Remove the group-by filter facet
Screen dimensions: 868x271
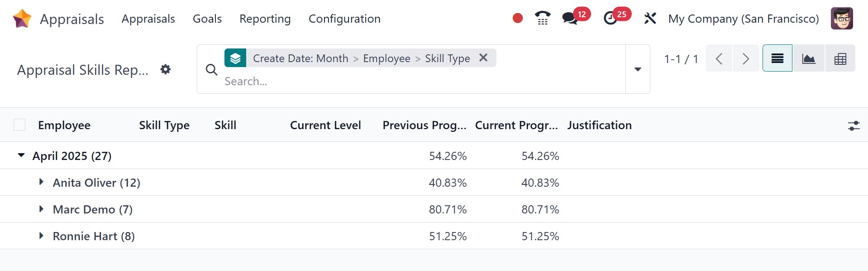pyautogui.click(x=483, y=58)
